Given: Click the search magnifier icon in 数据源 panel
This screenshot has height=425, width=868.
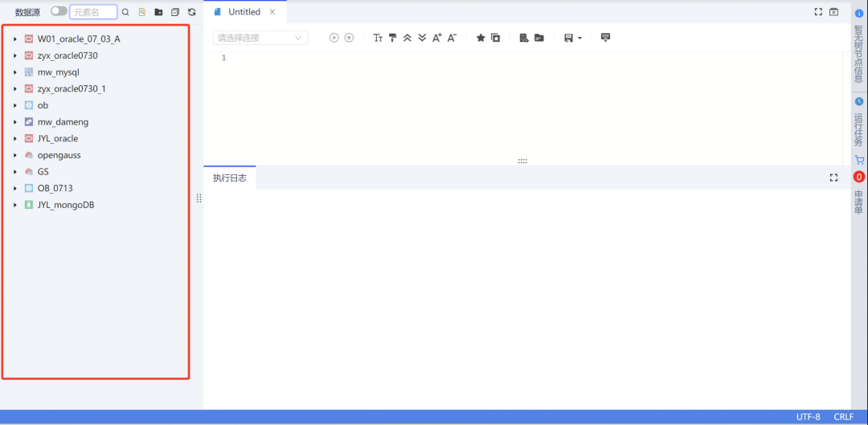Looking at the screenshot, I should point(125,12).
